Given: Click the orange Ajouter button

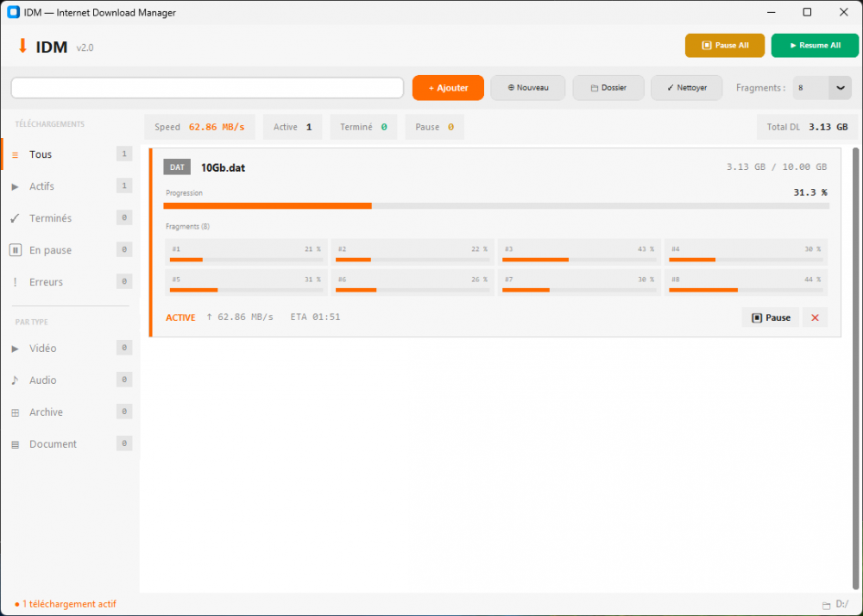Looking at the screenshot, I should (x=448, y=88).
